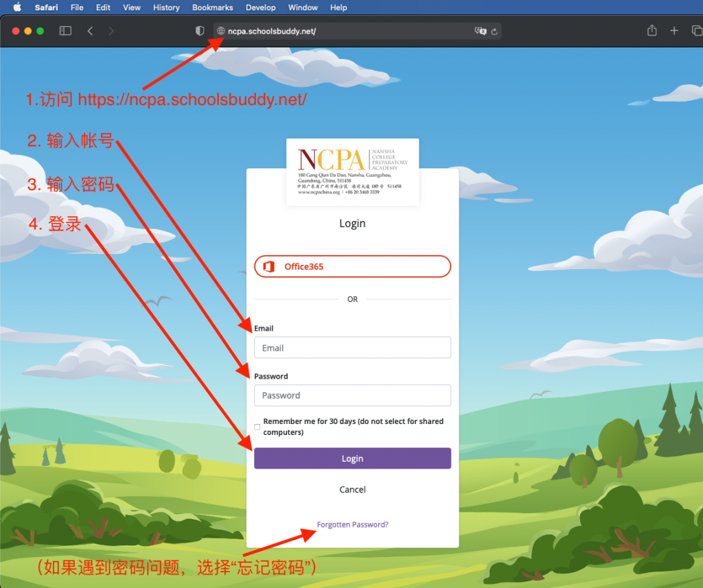Open the privacy report shield icon
Screen dimensions: 703x588
[200, 31]
